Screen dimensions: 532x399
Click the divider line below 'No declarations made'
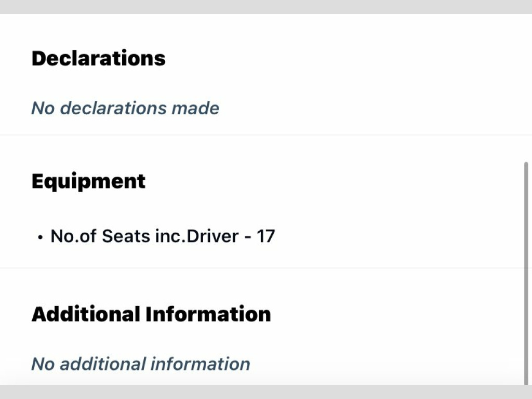266,135
